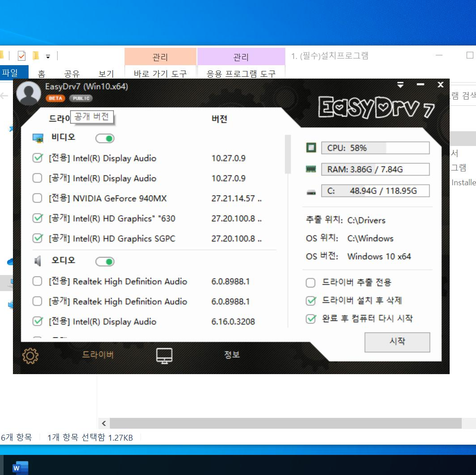Open Explorer 홈 ribbon tab
The height and width of the screenshot is (475, 476).
42,74
